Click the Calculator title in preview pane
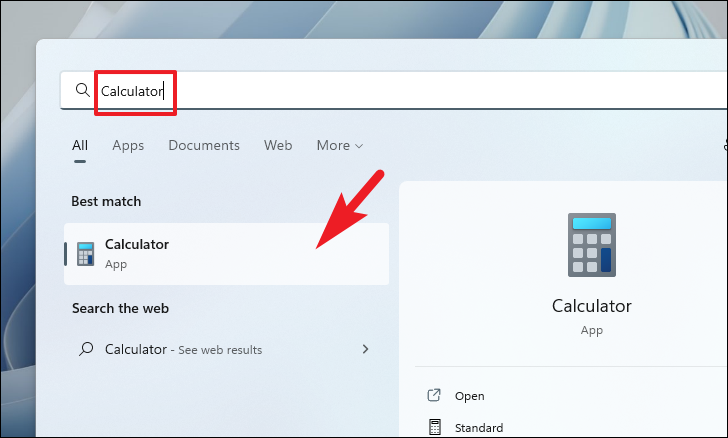The image size is (728, 438). [x=592, y=306]
